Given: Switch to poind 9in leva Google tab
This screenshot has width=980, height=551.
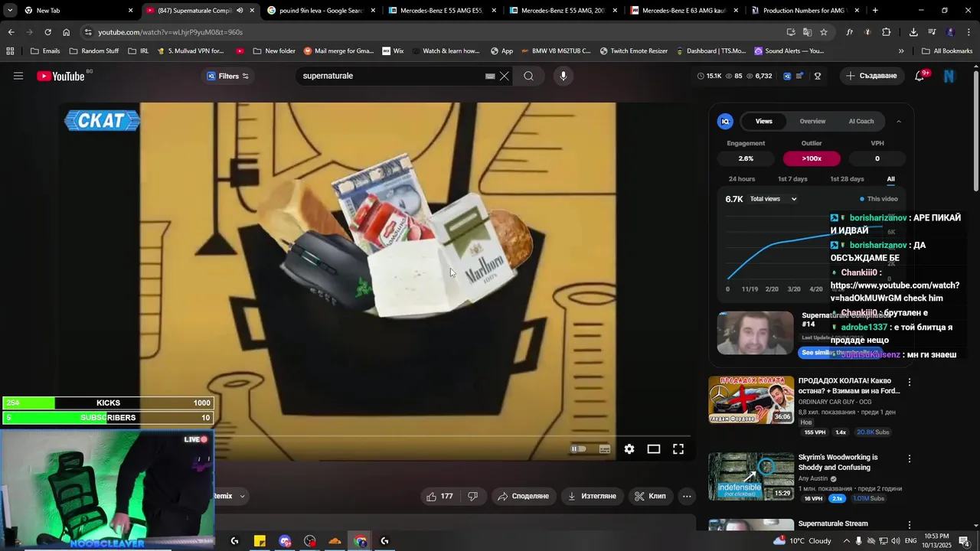Looking at the screenshot, I should (322, 11).
